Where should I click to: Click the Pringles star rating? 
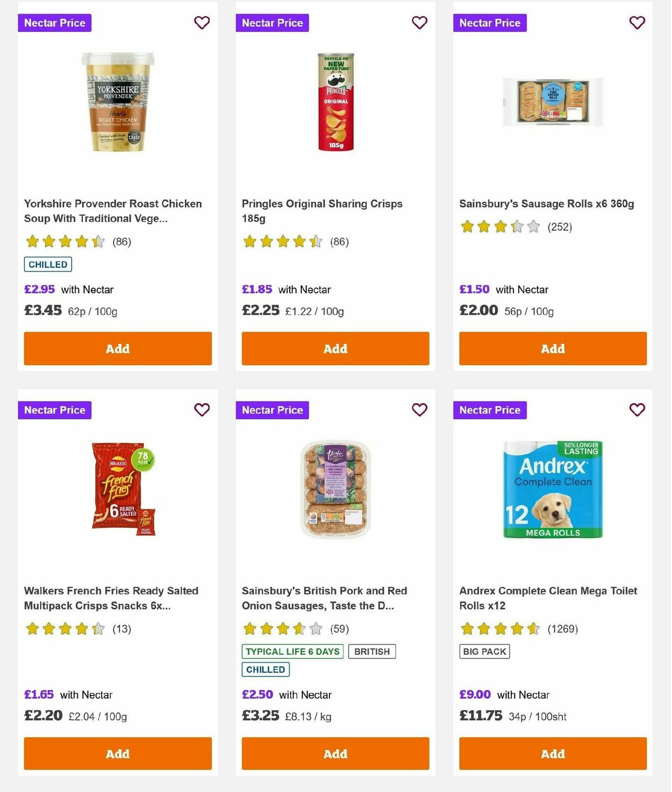283,241
